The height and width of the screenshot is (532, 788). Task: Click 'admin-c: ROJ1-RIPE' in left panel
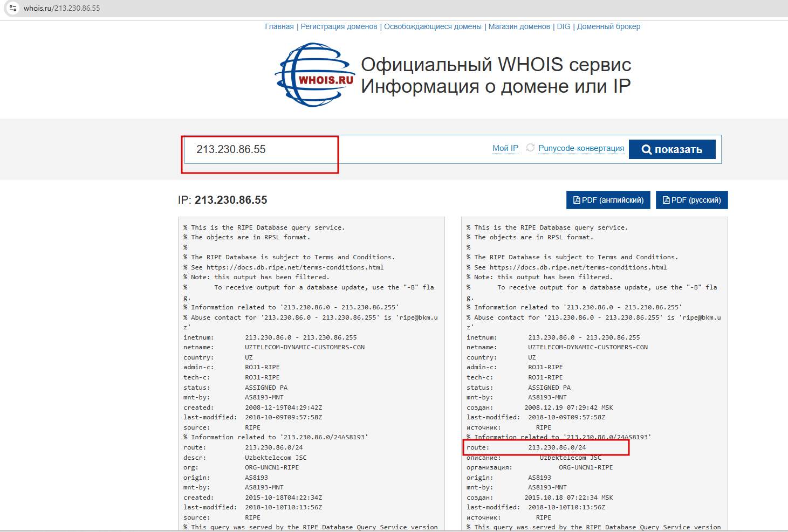click(231, 367)
